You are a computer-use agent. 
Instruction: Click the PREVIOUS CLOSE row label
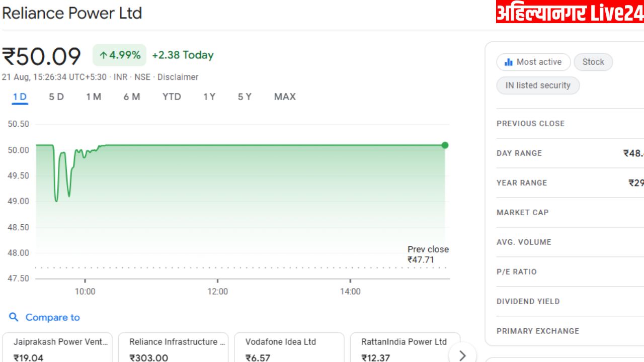(530, 124)
